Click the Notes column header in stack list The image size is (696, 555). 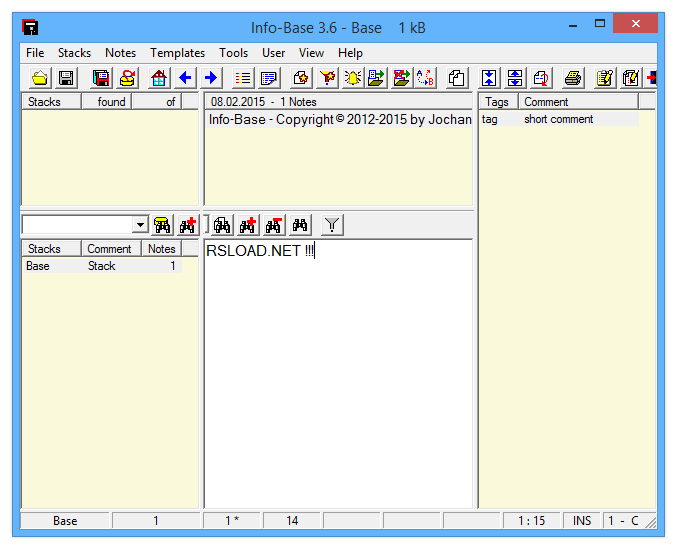(x=161, y=249)
